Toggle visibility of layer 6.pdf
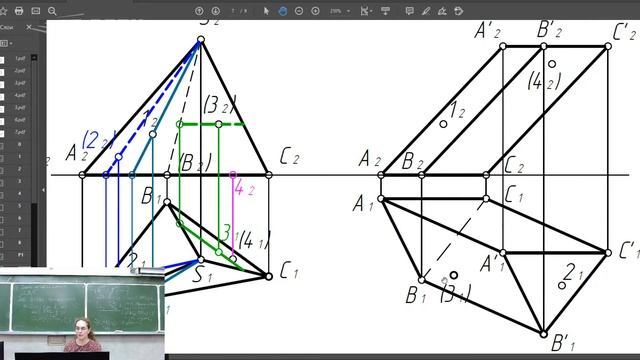The width and height of the screenshot is (640, 360). click(x=2, y=121)
